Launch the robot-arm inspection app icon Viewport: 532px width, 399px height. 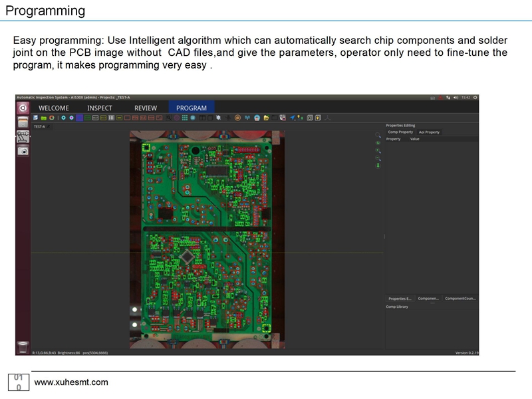23,137
